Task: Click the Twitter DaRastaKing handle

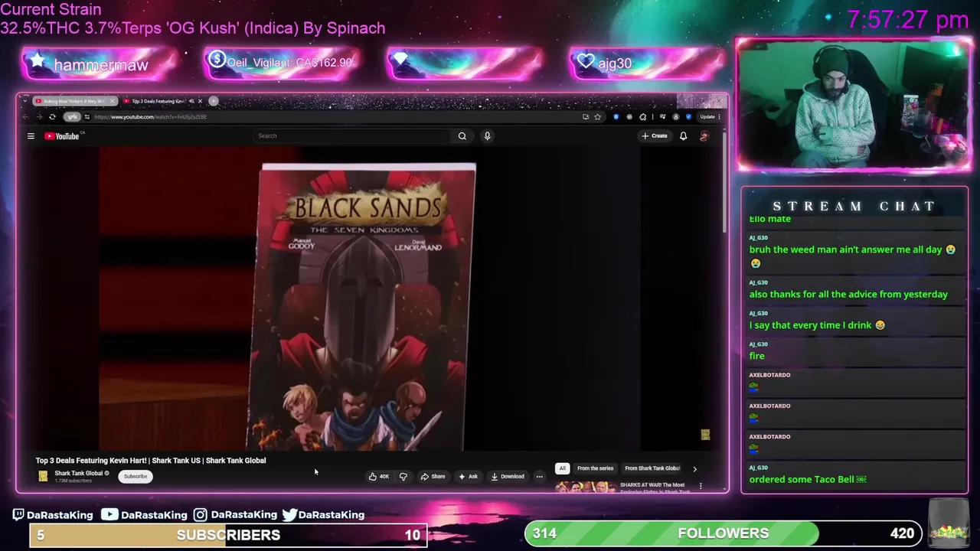Action: tap(323, 515)
